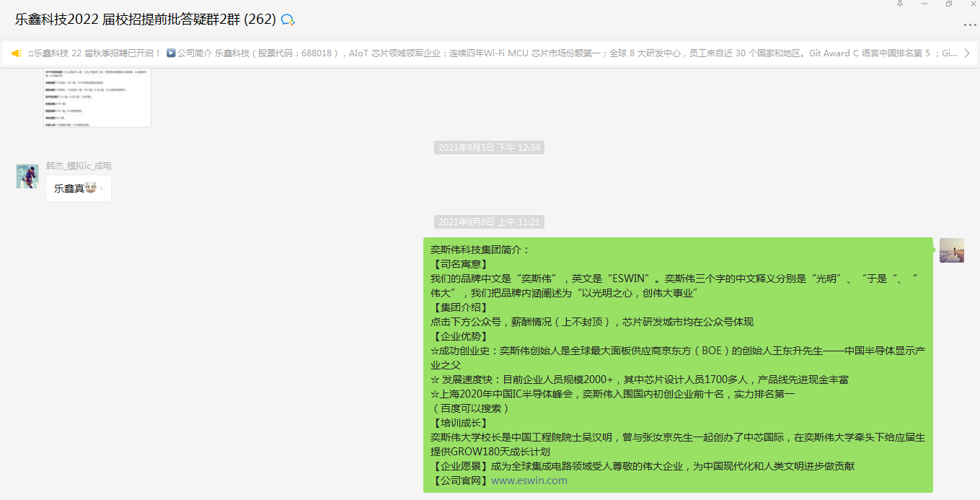Click the 【培训成长】 heading in the message
Image resolution: width=980 pixels, height=500 pixels.
click(459, 423)
